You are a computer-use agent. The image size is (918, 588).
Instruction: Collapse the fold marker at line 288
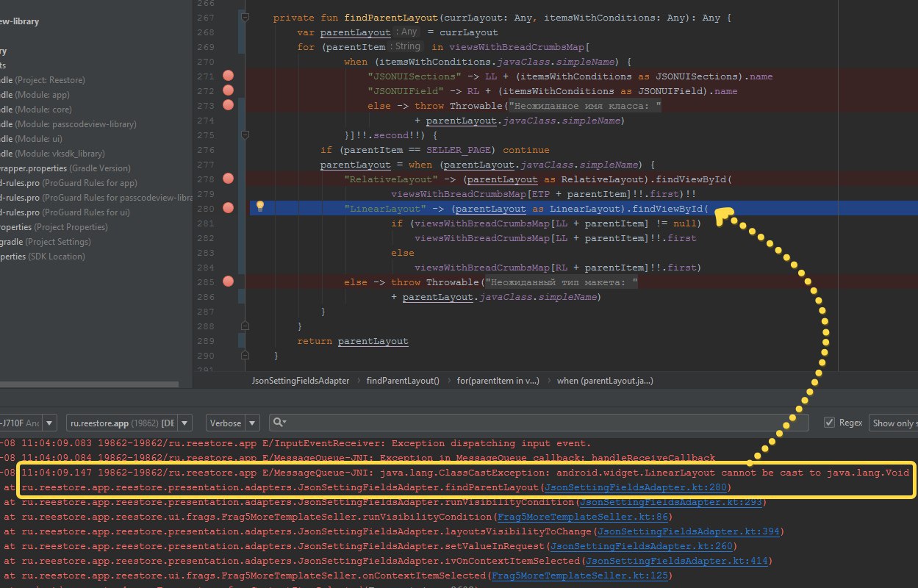tap(245, 326)
